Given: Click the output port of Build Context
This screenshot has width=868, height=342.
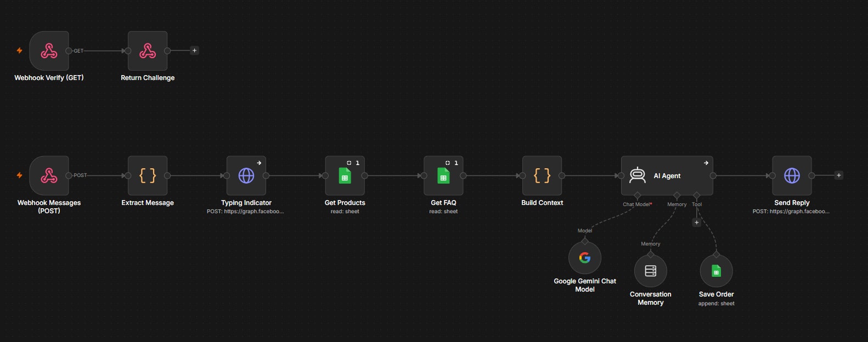Looking at the screenshot, I should [562, 176].
